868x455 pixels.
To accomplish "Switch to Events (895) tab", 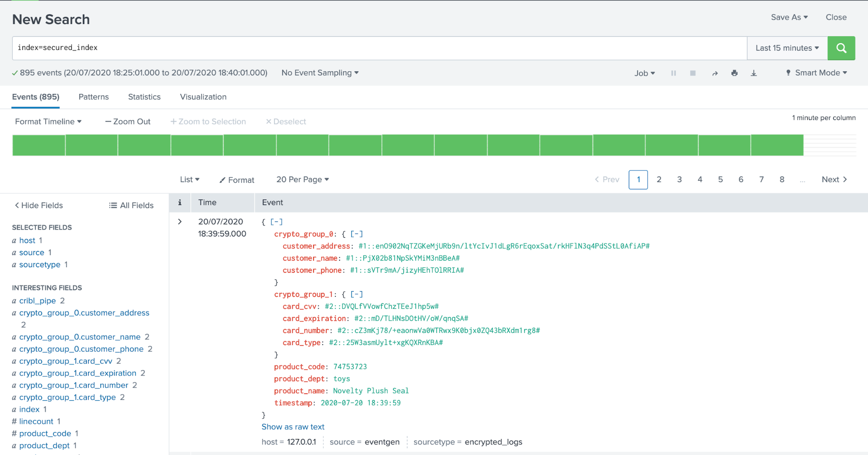I will pyautogui.click(x=36, y=97).
